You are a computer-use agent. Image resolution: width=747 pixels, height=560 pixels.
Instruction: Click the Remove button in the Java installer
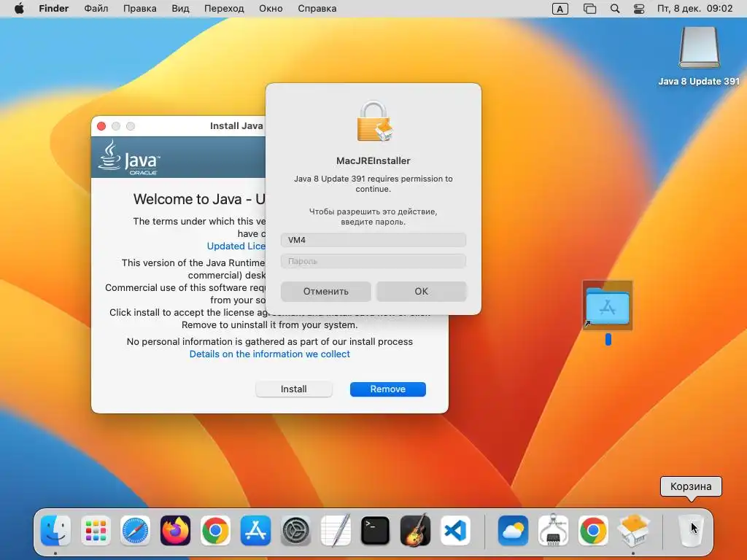click(388, 389)
